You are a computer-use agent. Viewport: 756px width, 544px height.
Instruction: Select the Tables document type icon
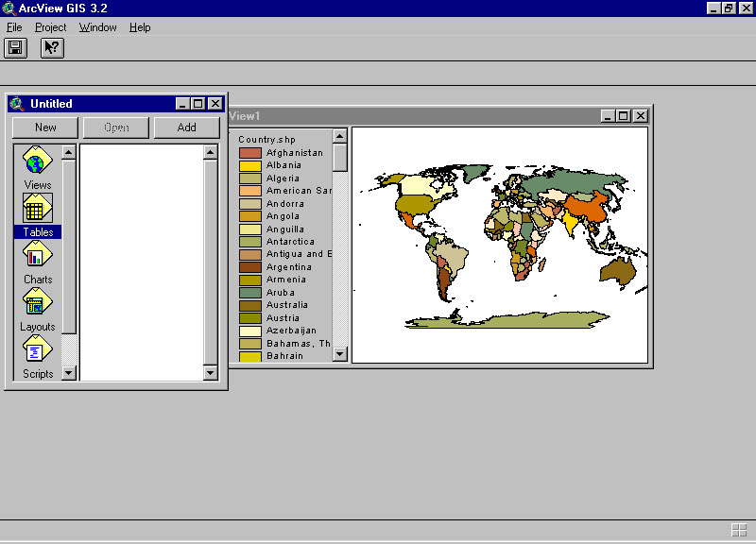(x=38, y=209)
